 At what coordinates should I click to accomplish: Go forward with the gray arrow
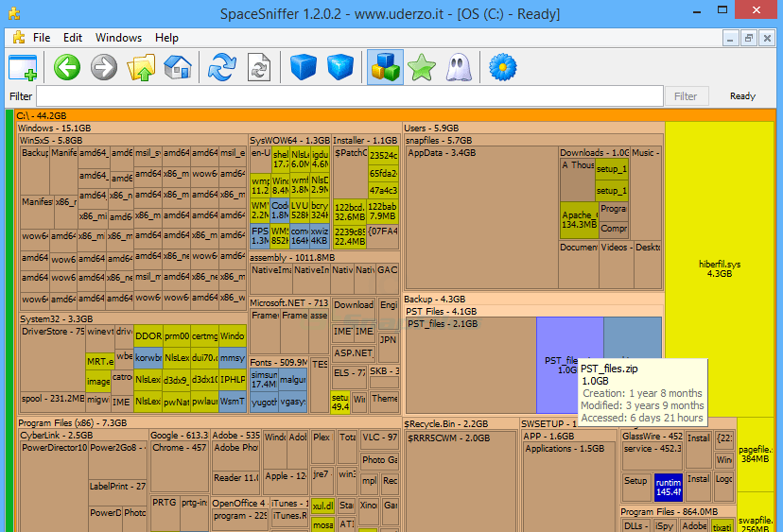pyautogui.click(x=104, y=67)
